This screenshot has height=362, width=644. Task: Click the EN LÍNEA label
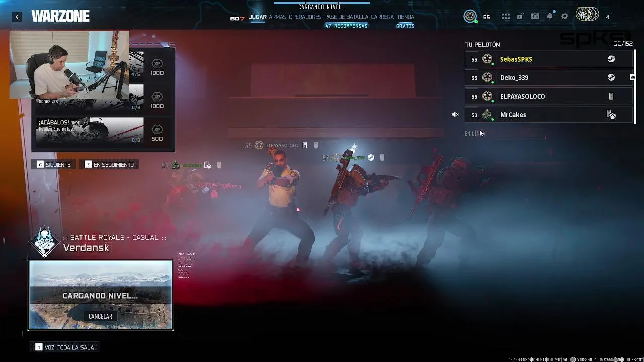474,133
